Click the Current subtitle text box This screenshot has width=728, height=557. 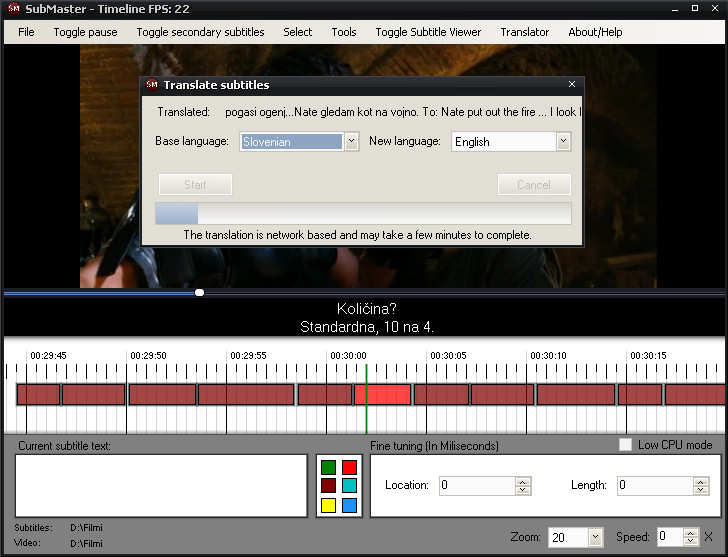(x=161, y=486)
